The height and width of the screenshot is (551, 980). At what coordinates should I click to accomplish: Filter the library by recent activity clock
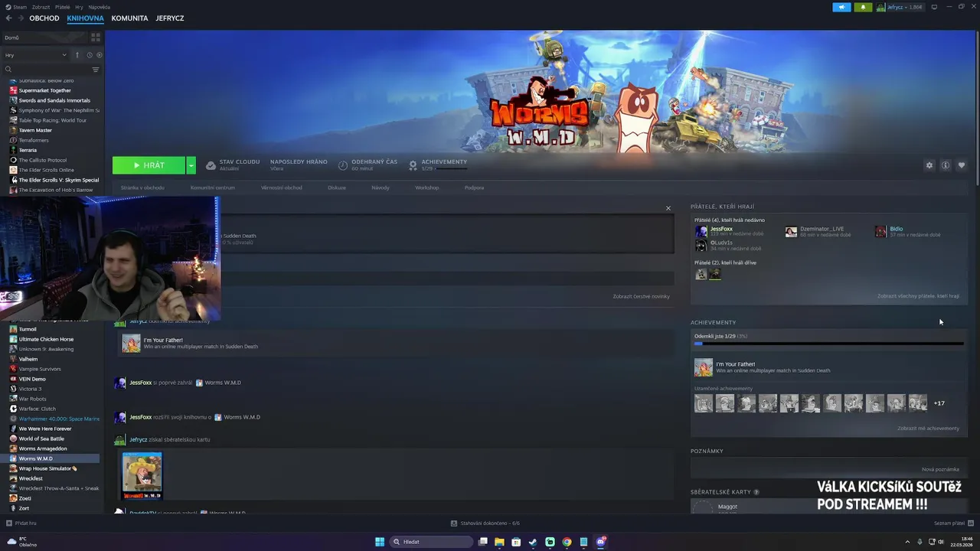click(90, 55)
